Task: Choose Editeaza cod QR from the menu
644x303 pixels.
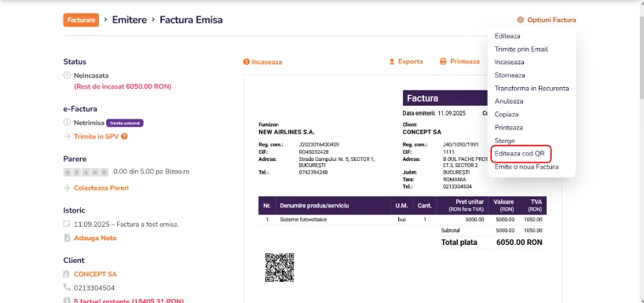Action: pos(520,154)
